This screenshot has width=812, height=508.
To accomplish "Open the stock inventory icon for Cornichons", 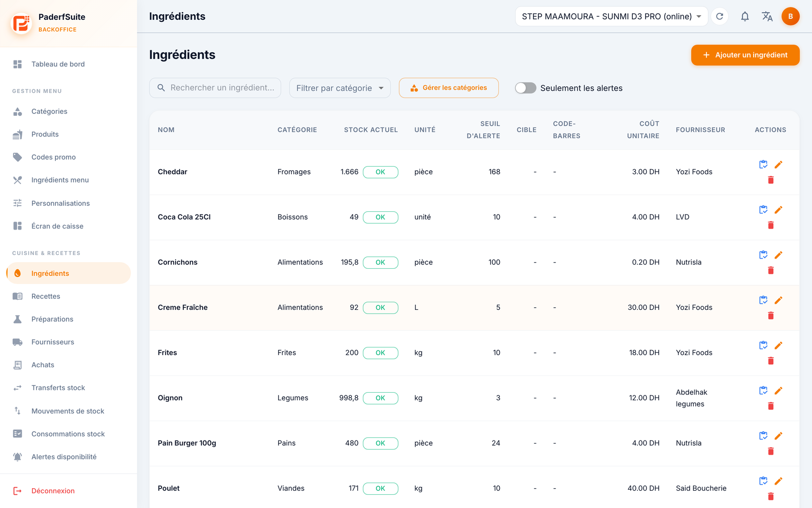I will click(763, 255).
